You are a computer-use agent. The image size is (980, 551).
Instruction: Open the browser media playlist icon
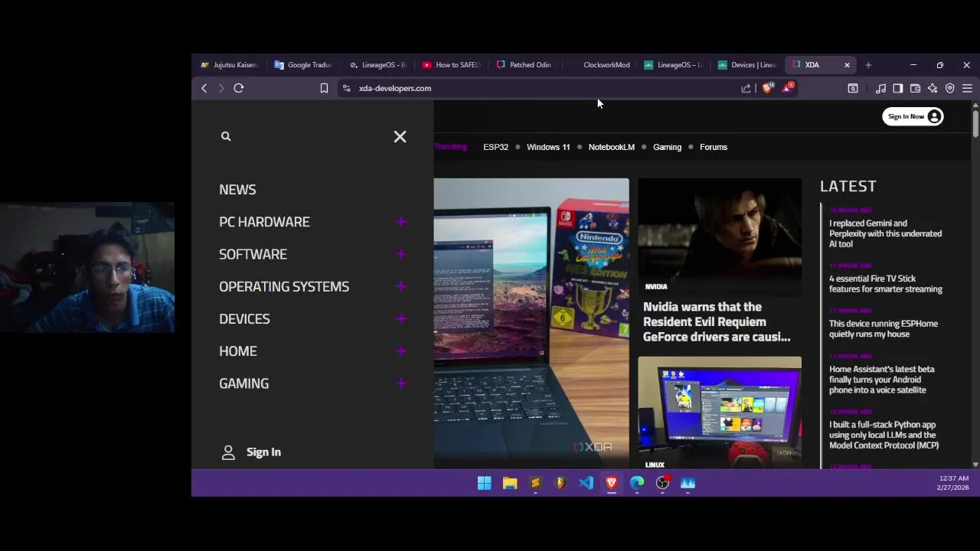point(880,88)
